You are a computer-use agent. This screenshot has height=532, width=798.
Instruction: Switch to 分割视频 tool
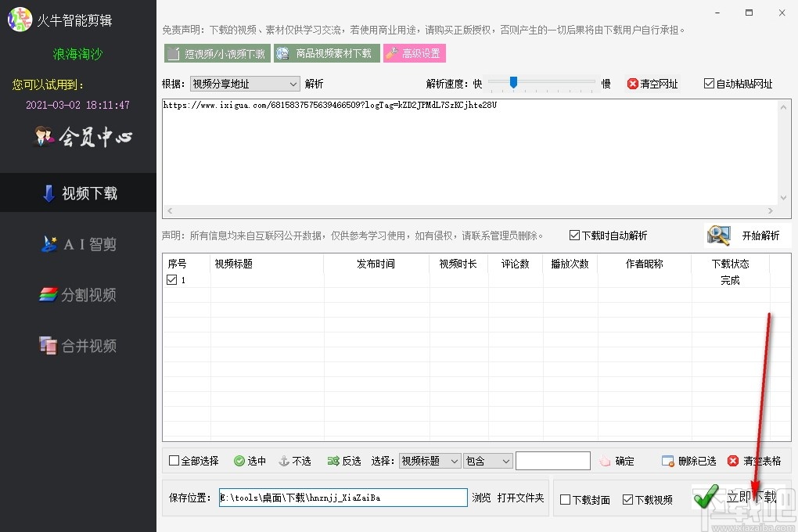[78, 295]
